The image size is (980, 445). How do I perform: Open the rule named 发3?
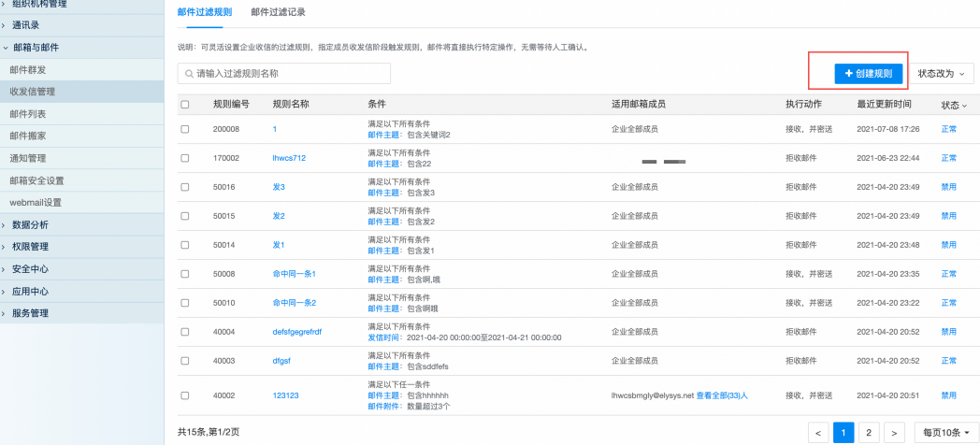[x=279, y=187]
